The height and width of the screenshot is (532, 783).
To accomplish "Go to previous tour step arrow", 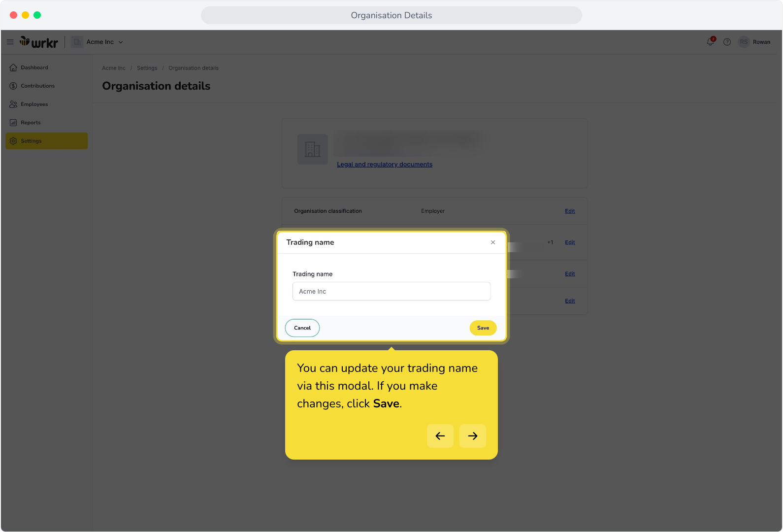I will tap(440, 436).
